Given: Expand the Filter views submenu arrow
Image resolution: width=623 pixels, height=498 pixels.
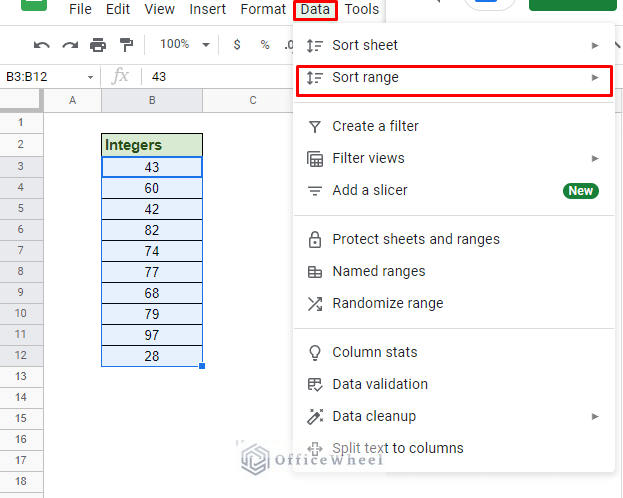Looking at the screenshot, I should 595,159.
